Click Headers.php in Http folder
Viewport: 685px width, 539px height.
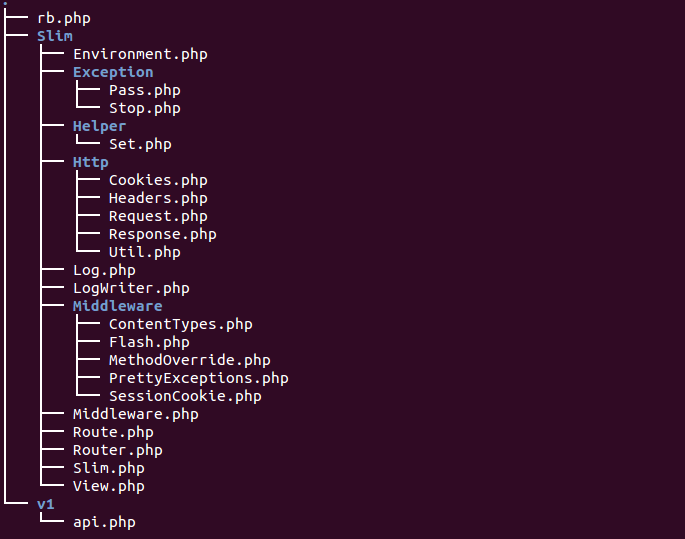pos(158,198)
